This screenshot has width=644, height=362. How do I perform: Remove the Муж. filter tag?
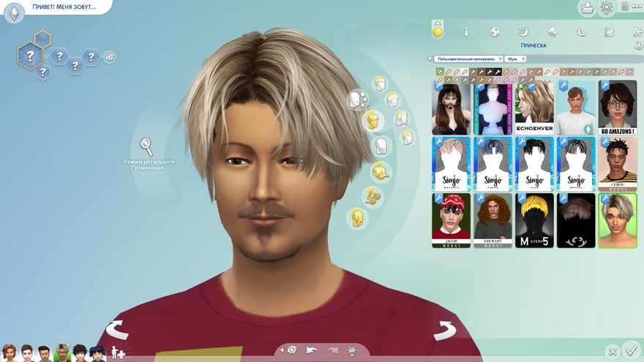coord(523,59)
